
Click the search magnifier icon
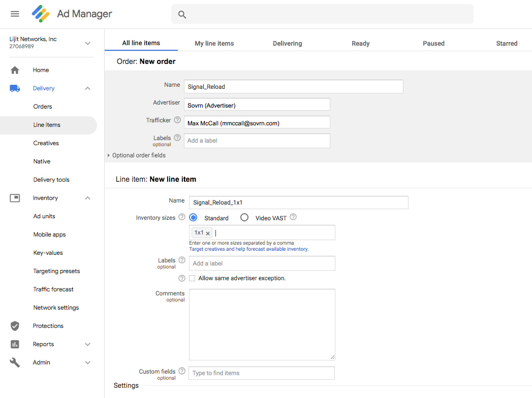[x=182, y=15]
